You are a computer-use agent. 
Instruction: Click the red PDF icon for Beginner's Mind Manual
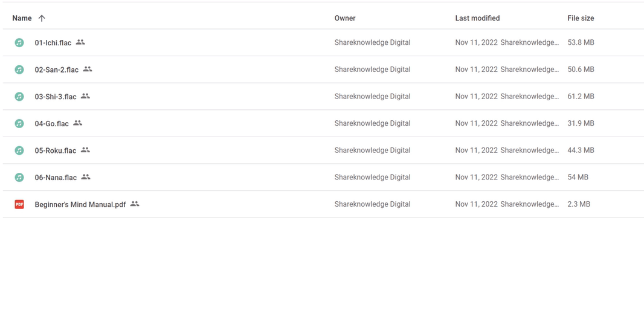(x=19, y=204)
